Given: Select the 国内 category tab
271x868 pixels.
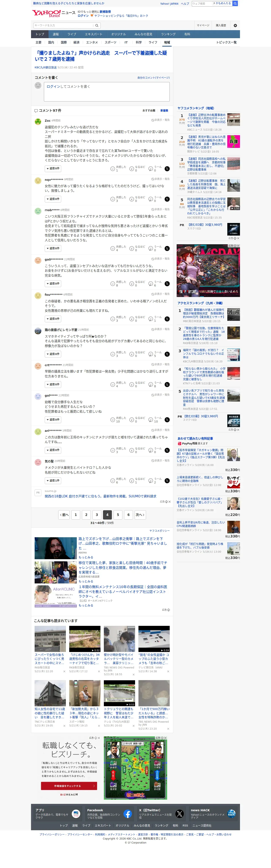Looking at the screenshot, I should tap(51, 42).
